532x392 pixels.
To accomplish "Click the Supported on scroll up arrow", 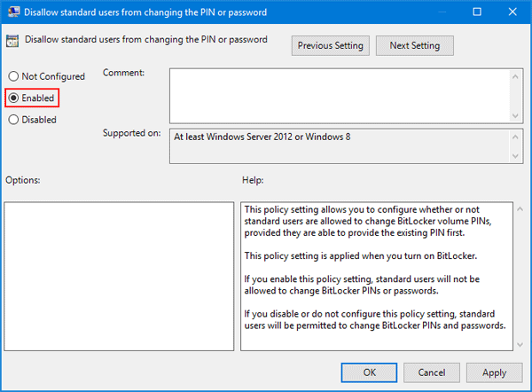I will pos(513,137).
